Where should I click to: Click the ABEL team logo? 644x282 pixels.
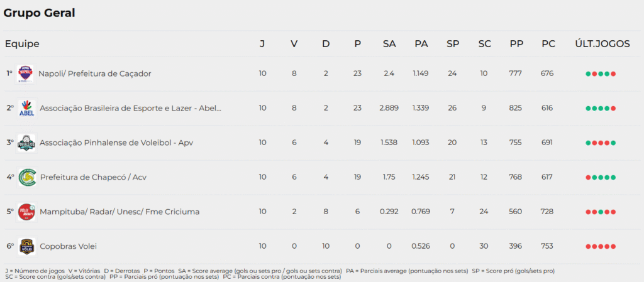click(26, 109)
